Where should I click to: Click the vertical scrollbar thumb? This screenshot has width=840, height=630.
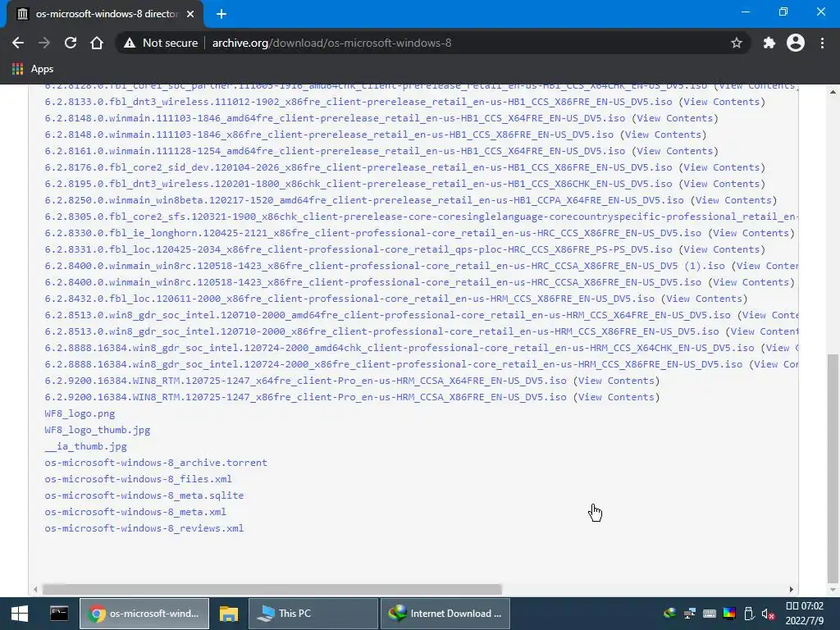pos(833,468)
